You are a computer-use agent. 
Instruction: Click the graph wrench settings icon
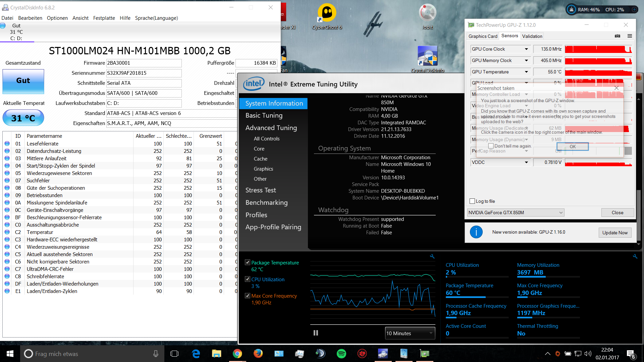432,256
